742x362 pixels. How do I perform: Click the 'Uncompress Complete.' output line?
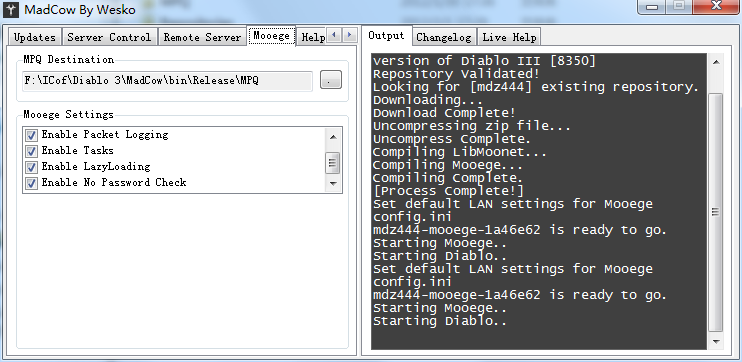(452, 139)
